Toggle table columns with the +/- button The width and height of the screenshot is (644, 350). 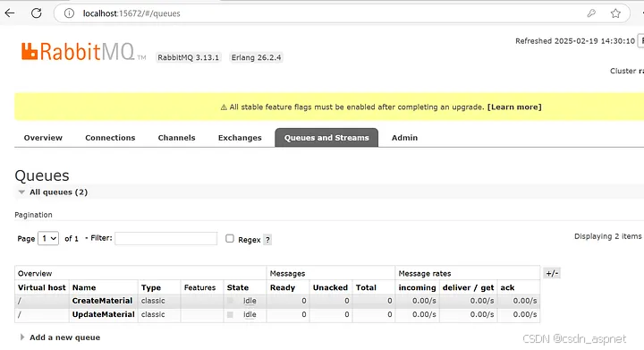[x=552, y=273]
